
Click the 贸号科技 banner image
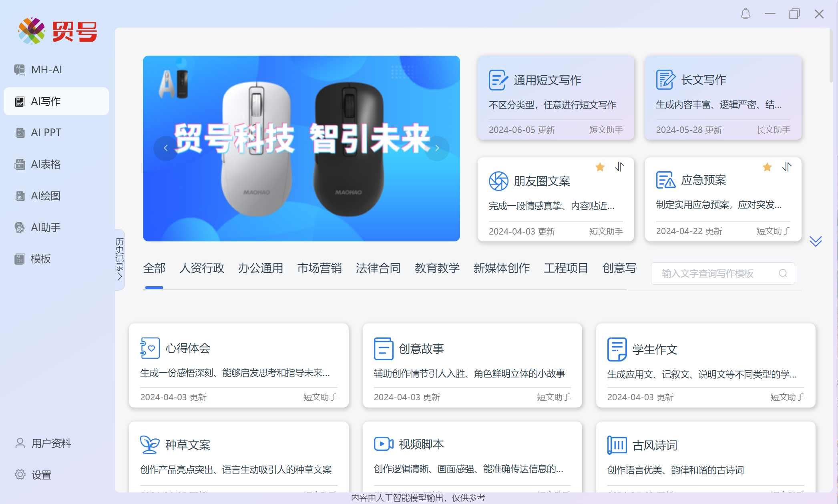(301, 149)
